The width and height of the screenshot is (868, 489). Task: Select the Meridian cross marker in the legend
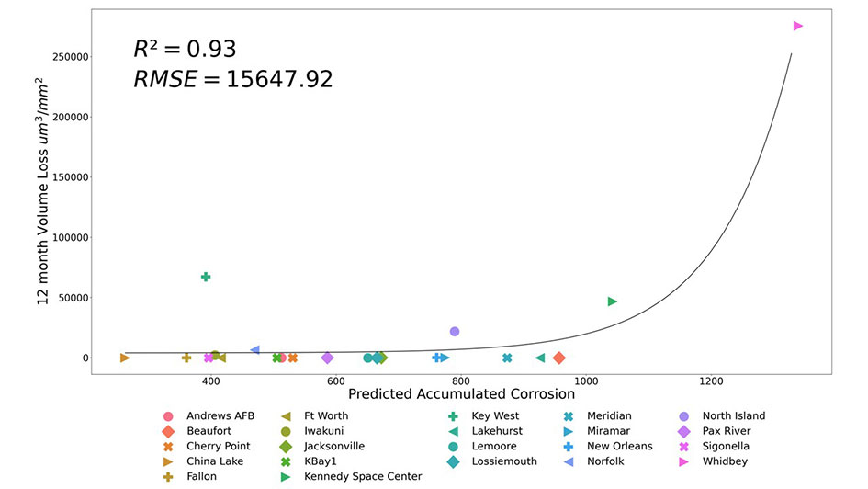click(x=569, y=416)
